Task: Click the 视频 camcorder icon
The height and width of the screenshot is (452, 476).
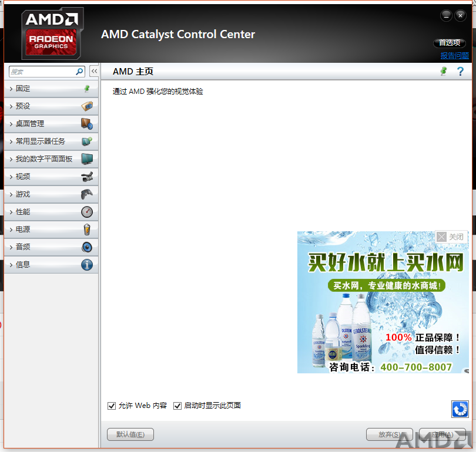Action: tap(87, 177)
